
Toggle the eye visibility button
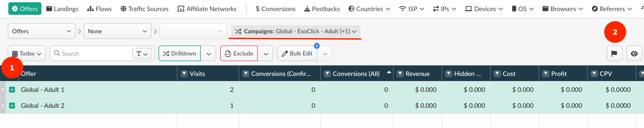[x=634, y=53]
